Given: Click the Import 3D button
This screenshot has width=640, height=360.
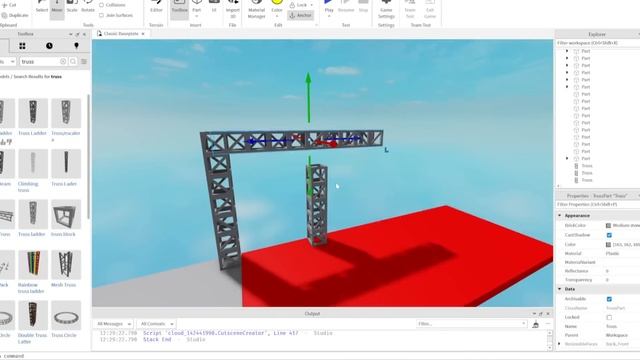Looking at the screenshot, I should (x=233, y=9).
